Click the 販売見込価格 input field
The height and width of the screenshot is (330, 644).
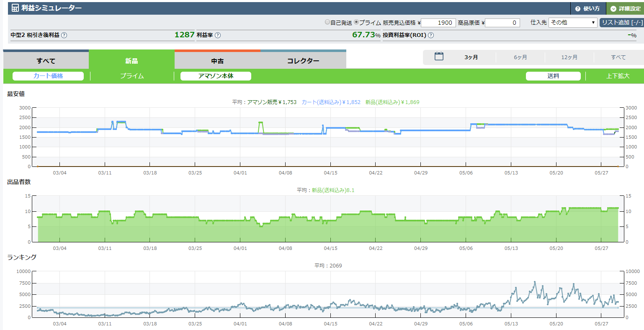[x=438, y=23]
